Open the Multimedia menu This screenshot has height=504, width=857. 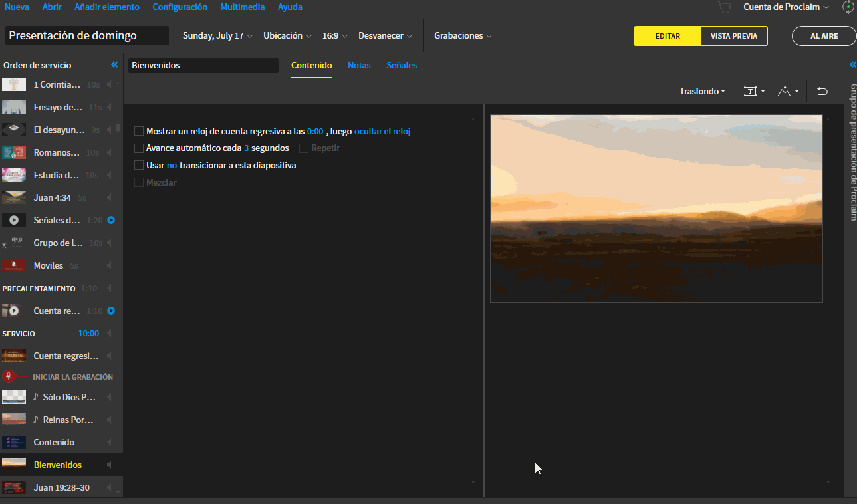[x=242, y=7]
